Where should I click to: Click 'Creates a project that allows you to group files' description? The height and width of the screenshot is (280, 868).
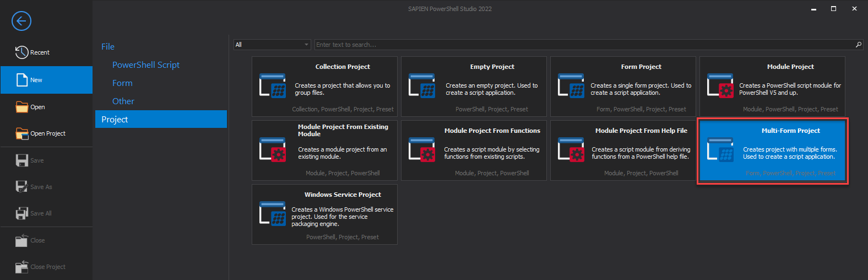point(342,89)
